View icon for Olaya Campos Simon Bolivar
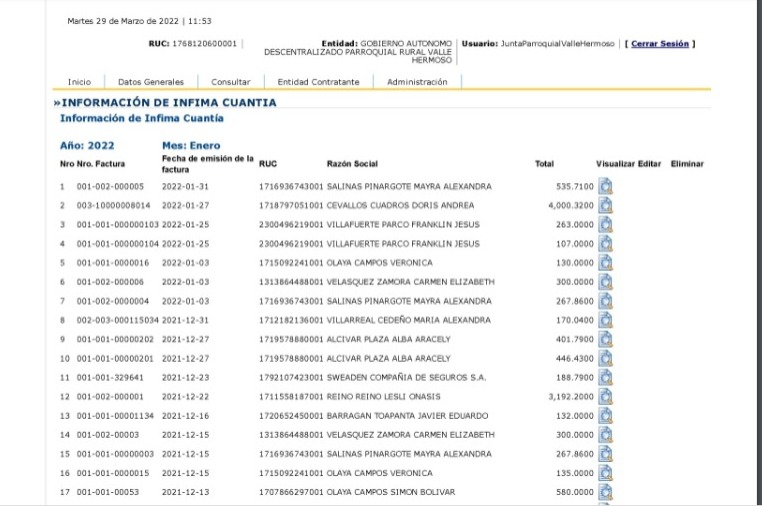This screenshot has height=506, width=762. [x=605, y=491]
